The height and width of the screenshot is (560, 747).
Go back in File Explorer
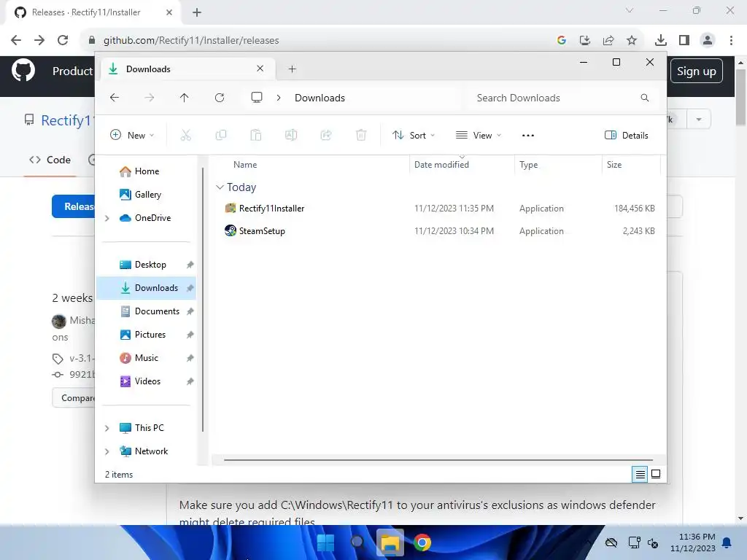click(x=115, y=98)
